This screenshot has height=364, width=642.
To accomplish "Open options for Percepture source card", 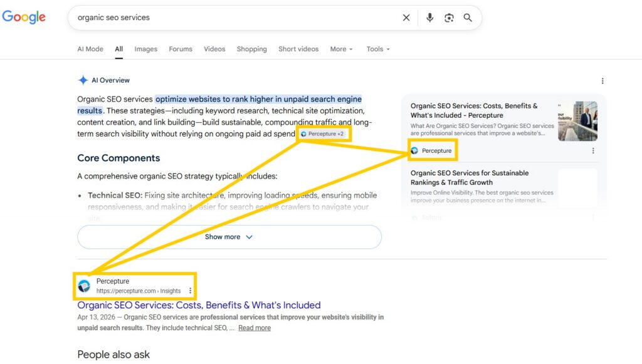I will (593, 151).
